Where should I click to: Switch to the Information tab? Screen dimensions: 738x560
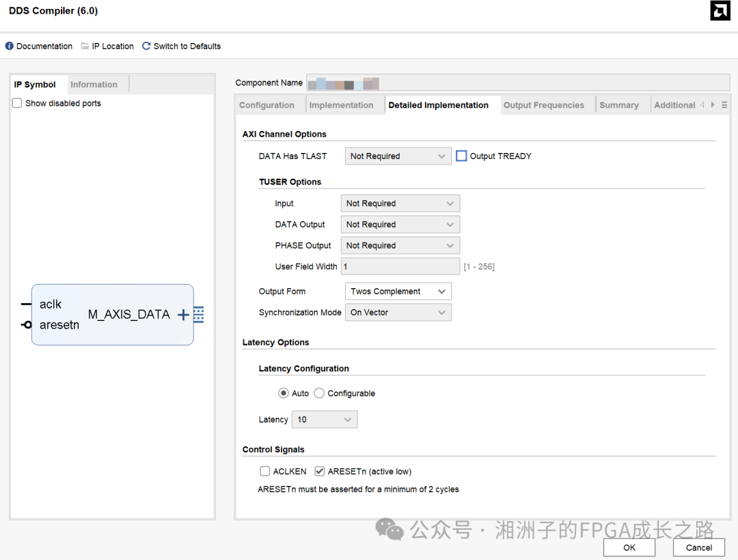coord(94,85)
